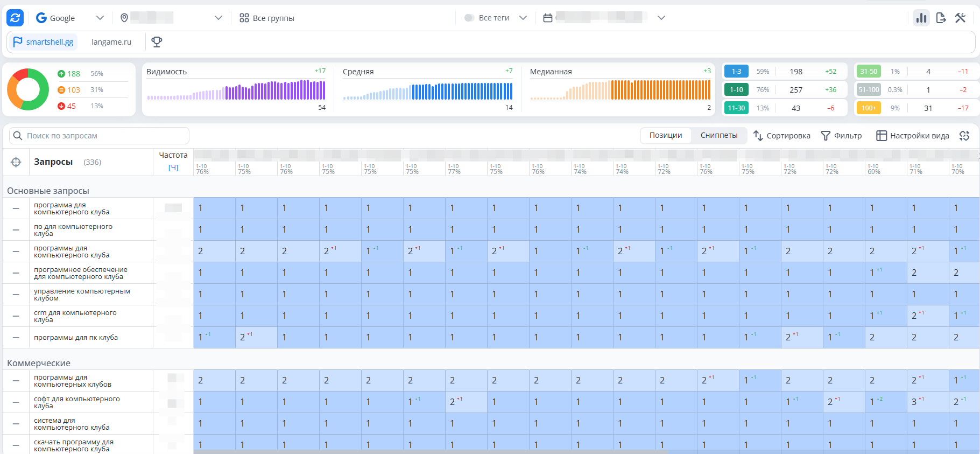Viewport: 980px width, 454px height.
Task: Open Настройки вида view settings
Action: click(x=912, y=136)
